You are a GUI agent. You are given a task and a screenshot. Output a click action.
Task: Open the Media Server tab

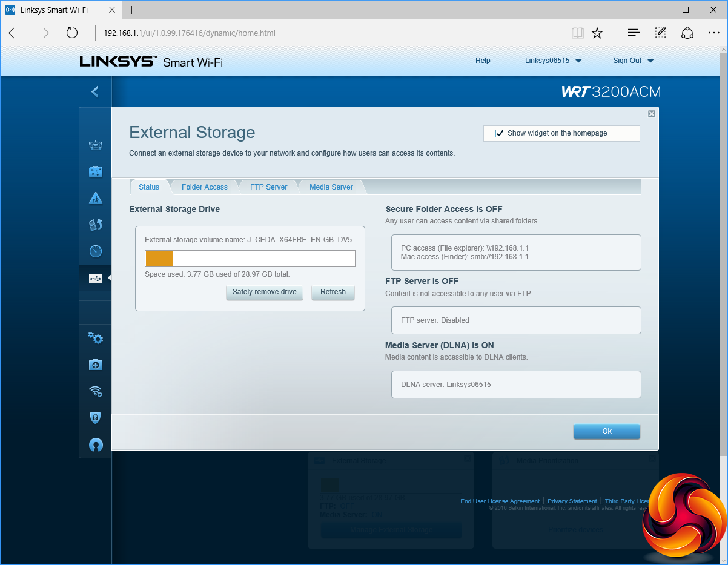click(x=331, y=187)
